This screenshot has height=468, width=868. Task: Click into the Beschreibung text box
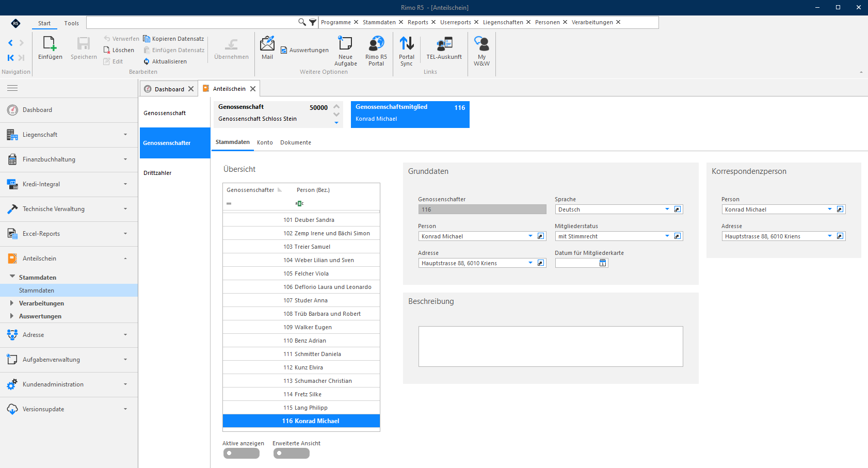tap(551, 346)
